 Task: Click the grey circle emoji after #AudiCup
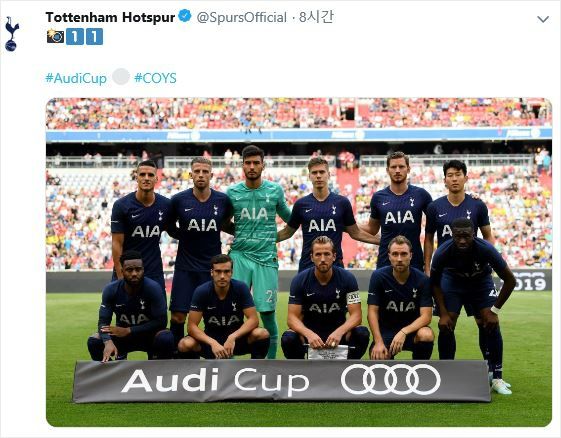121,77
